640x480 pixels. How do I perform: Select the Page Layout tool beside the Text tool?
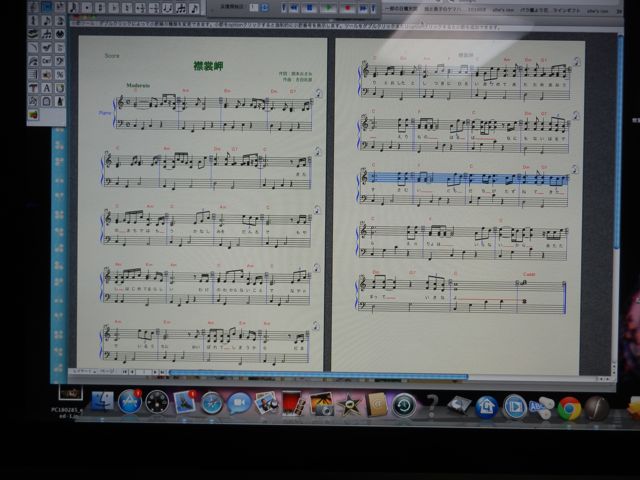(x=60, y=88)
